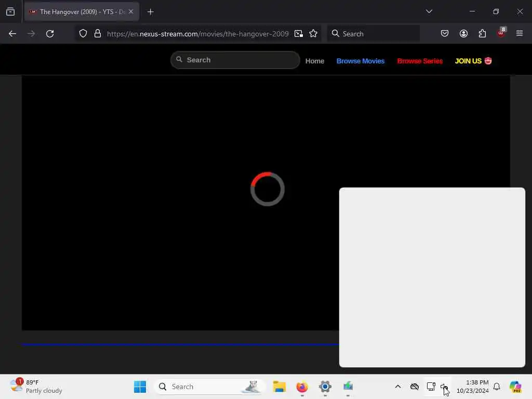Close The Hangover (2009) tab
532x399 pixels.
pos(131,12)
